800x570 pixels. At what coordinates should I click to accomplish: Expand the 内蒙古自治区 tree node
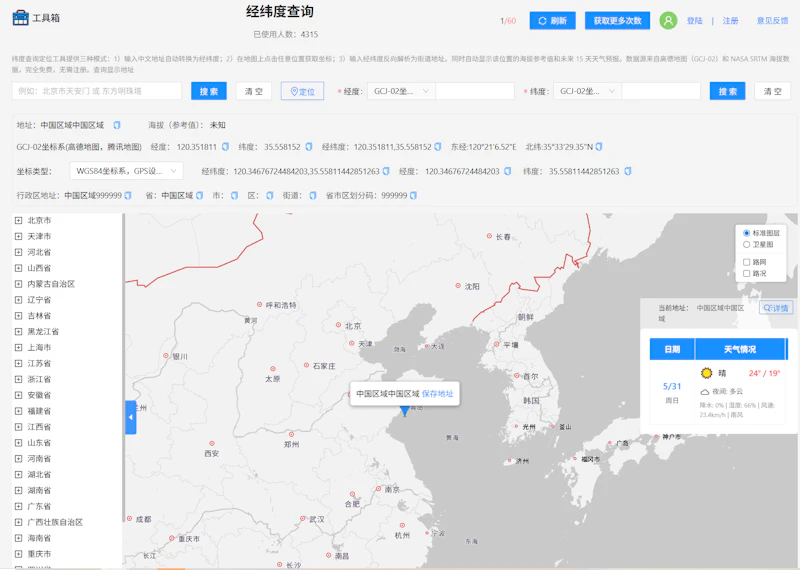[18, 284]
